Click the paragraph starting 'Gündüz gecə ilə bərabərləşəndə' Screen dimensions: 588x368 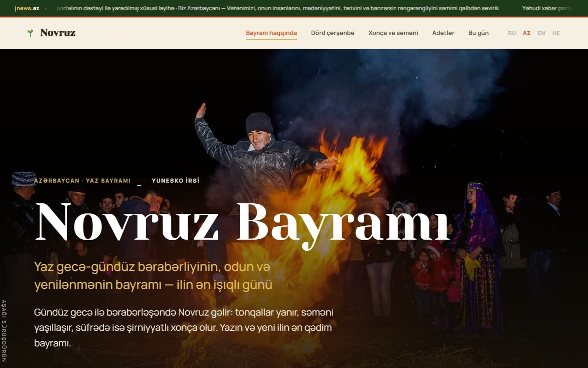pyautogui.click(x=184, y=328)
